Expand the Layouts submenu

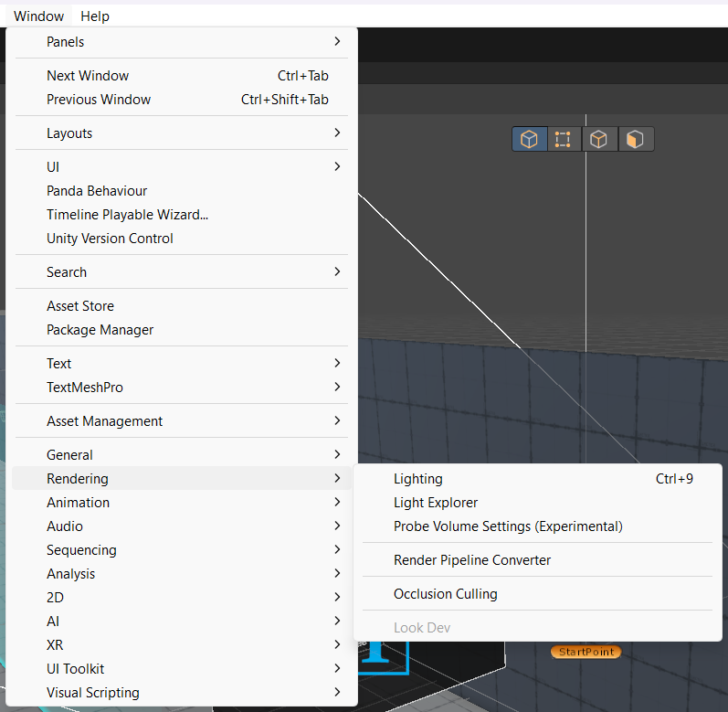(x=182, y=133)
